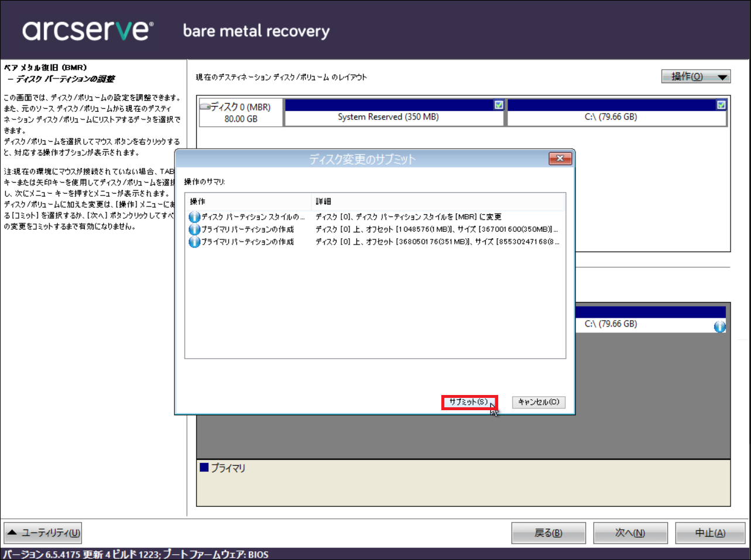Proceed with 次へ(N) button
The width and height of the screenshot is (751, 560).
630,533
